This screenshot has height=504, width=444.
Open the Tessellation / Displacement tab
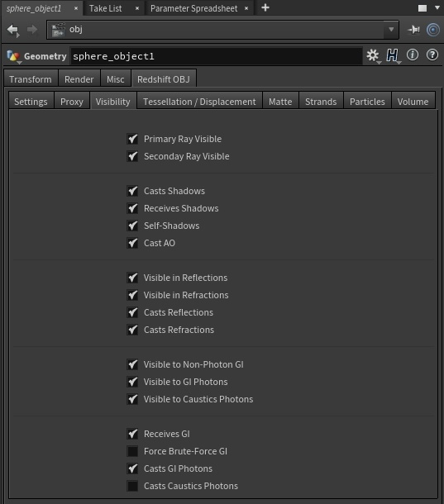(199, 102)
